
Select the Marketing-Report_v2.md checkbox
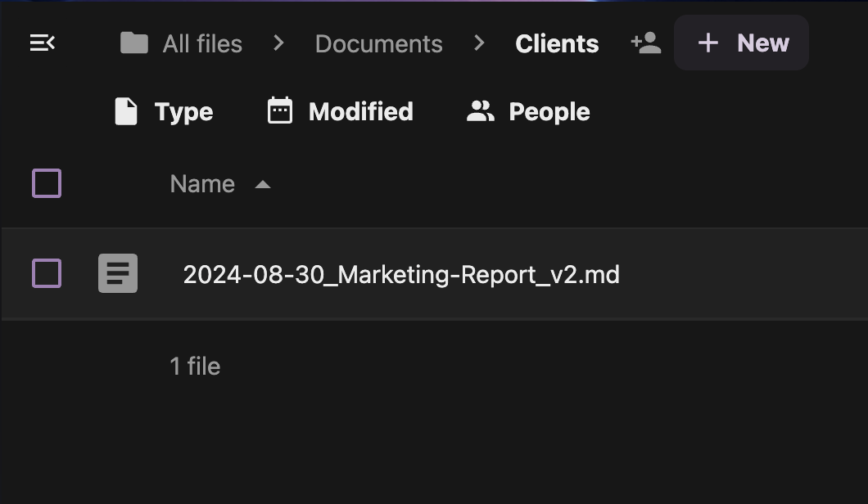pos(47,273)
